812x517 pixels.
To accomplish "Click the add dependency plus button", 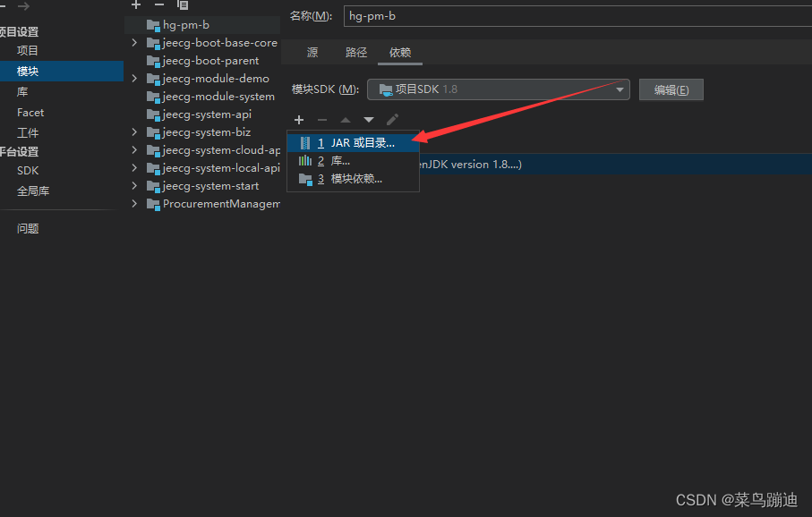I will tap(299, 120).
